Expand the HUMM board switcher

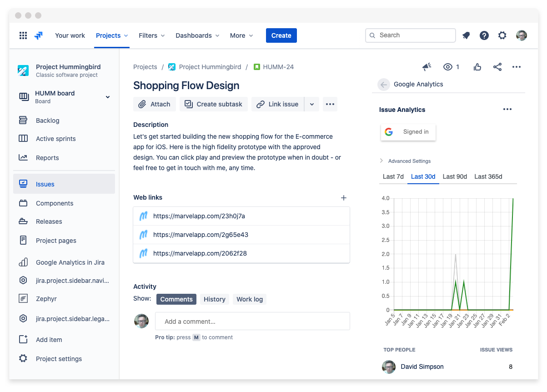point(108,97)
